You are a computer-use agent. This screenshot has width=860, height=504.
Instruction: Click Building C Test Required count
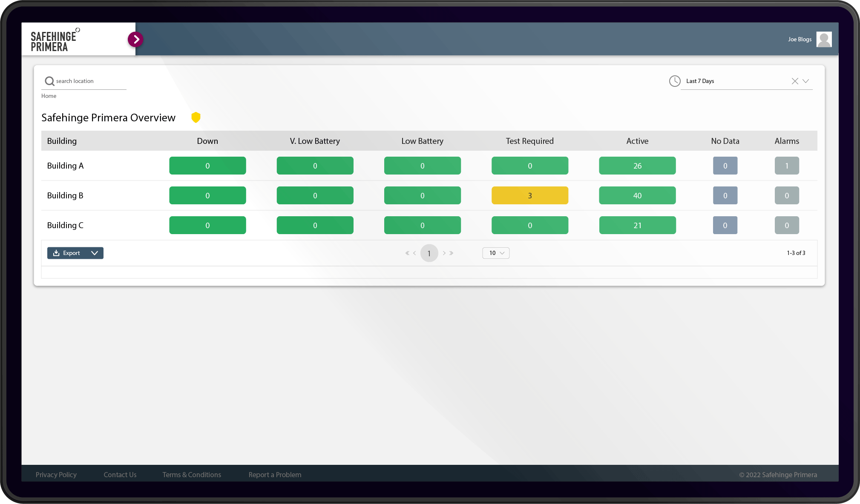(530, 225)
